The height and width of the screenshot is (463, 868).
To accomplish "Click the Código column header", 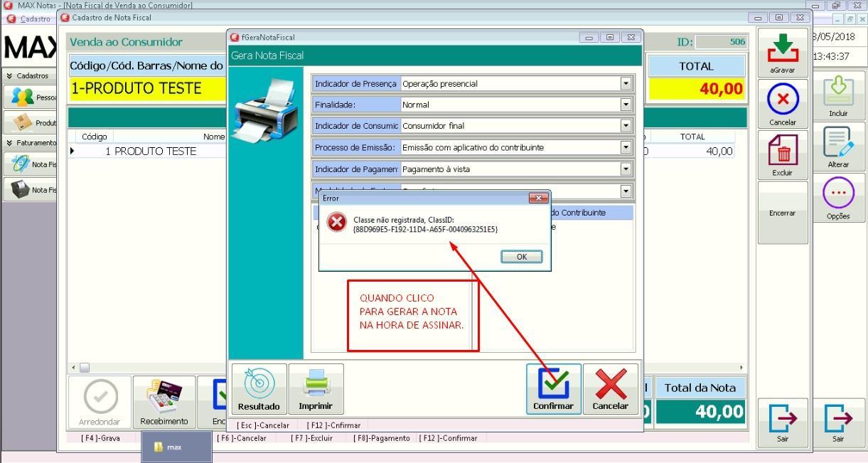I will (95, 137).
